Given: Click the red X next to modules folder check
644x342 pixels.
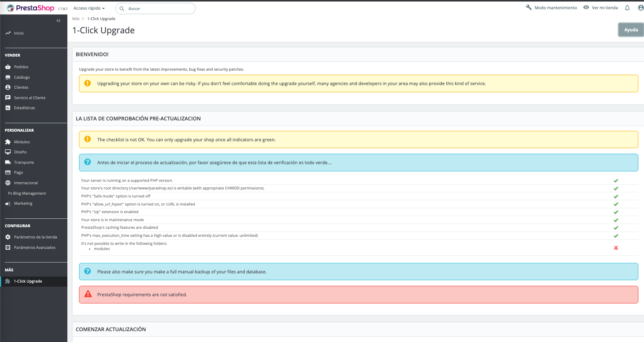Looking at the screenshot, I should [616, 248].
